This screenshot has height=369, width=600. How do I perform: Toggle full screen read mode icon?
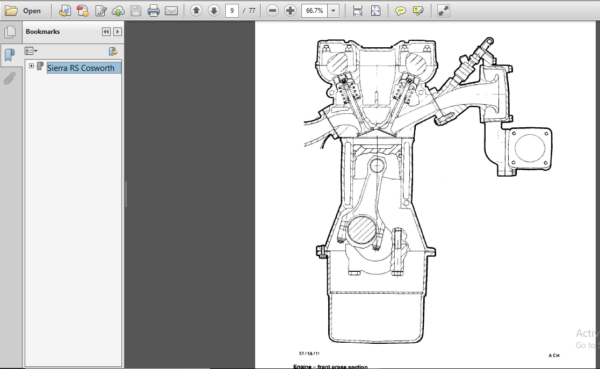click(443, 11)
